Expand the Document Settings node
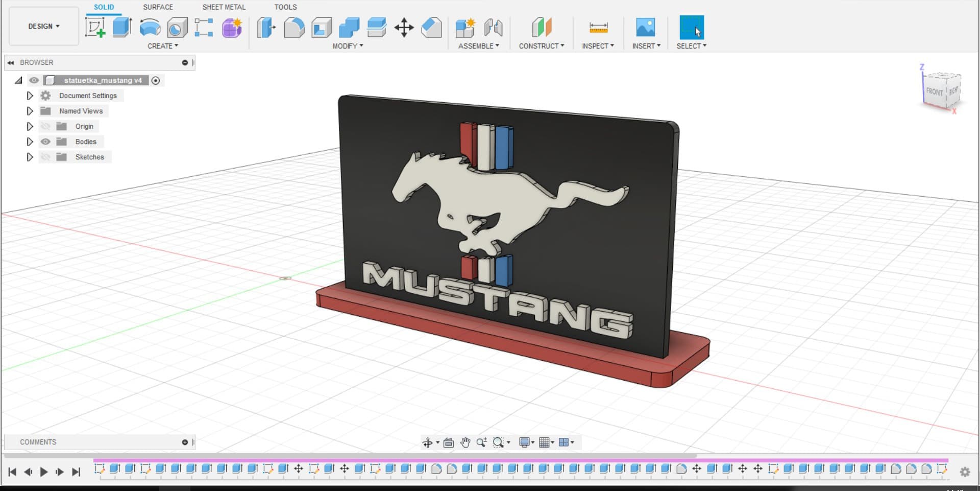 click(30, 96)
